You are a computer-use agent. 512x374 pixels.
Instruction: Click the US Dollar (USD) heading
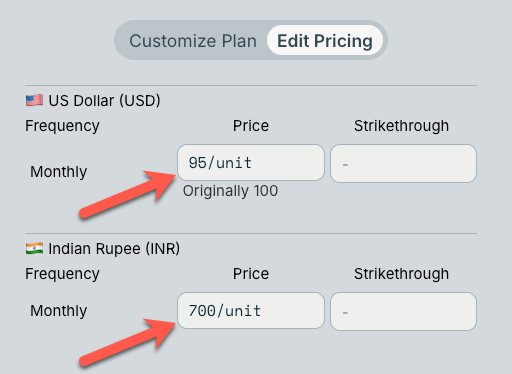coord(104,101)
